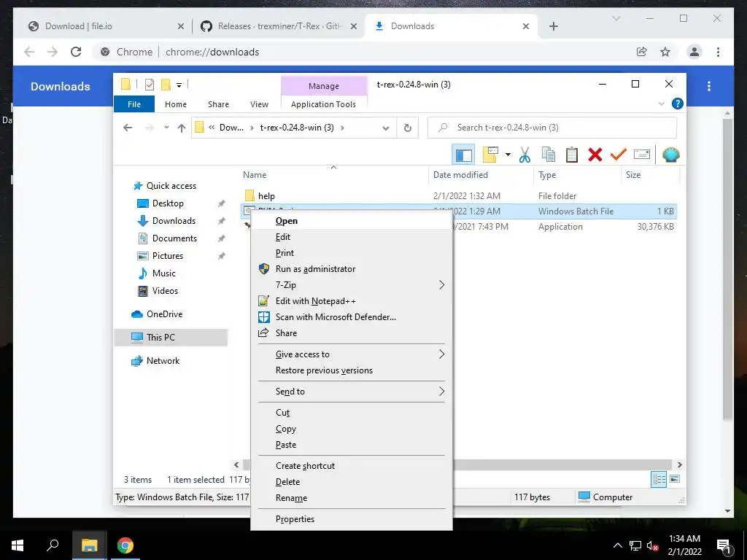This screenshot has height=560, width=747.
Task: Choose Create shortcut in context menu
Action: click(352, 466)
